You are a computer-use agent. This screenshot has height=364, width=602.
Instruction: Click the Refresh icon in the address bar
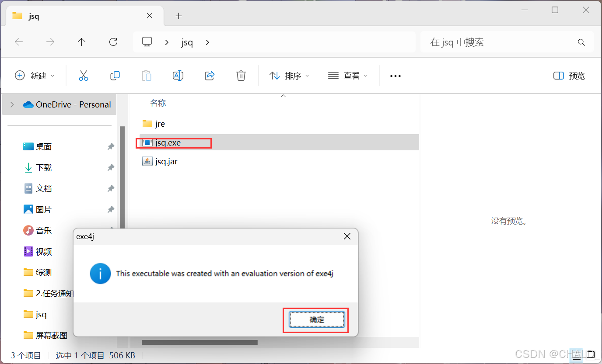pyautogui.click(x=113, y=42)
